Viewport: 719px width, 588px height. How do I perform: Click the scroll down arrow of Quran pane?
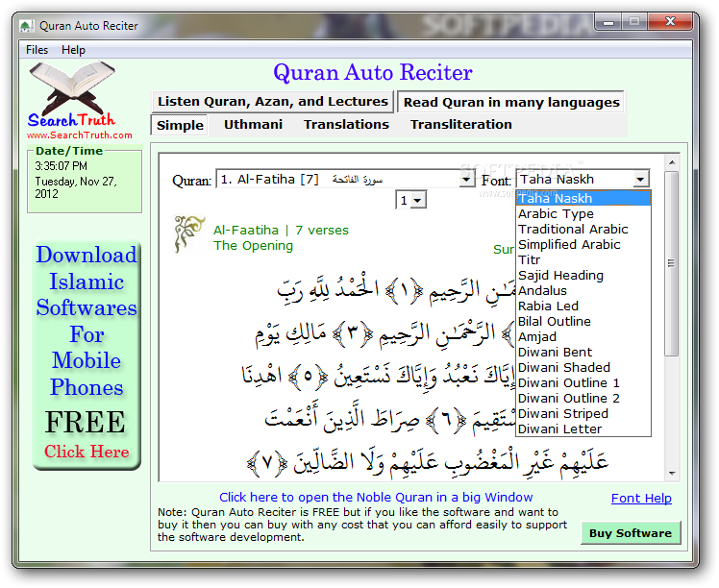[672, 474]
